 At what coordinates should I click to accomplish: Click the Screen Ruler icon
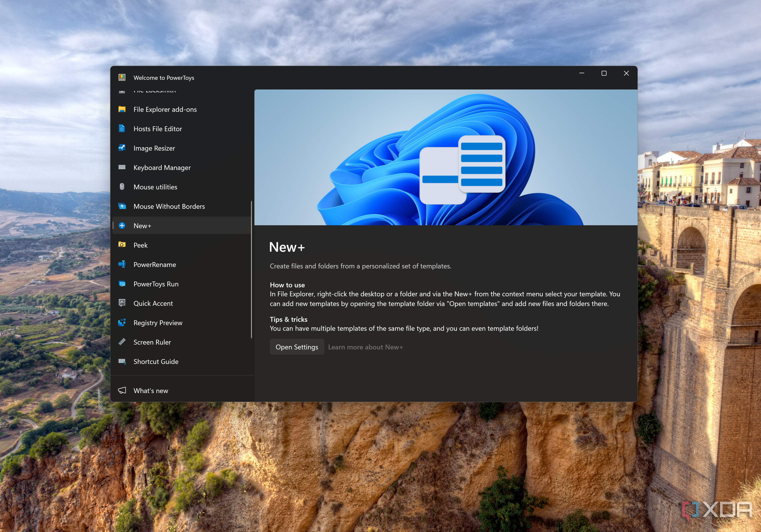coord(122,342)
